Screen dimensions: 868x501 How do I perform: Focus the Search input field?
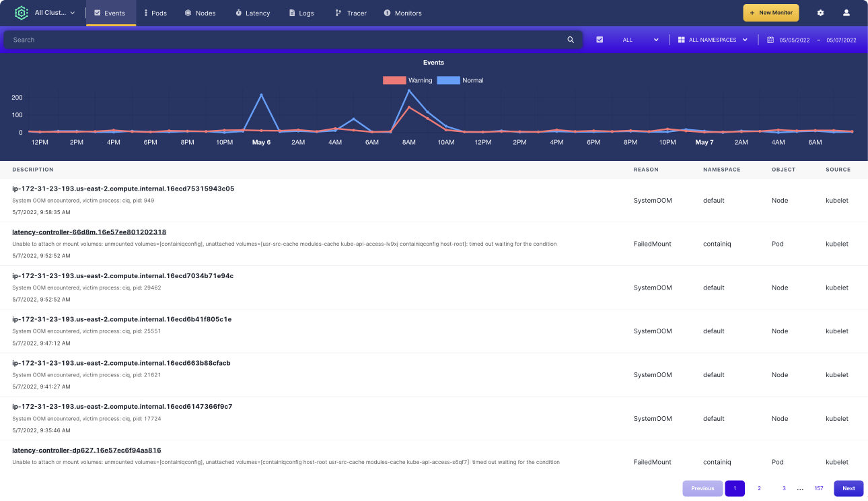coord(293,40)
